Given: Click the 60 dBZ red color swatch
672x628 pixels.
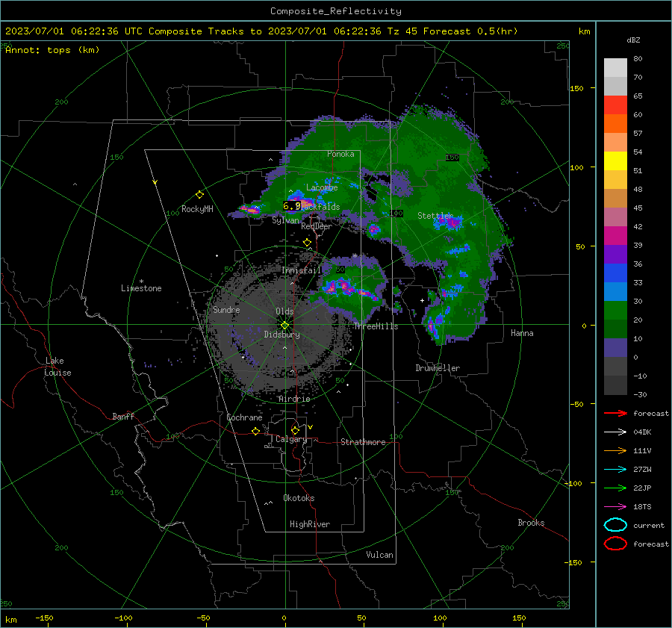Looking at the screenshot, I should [615, 105].
